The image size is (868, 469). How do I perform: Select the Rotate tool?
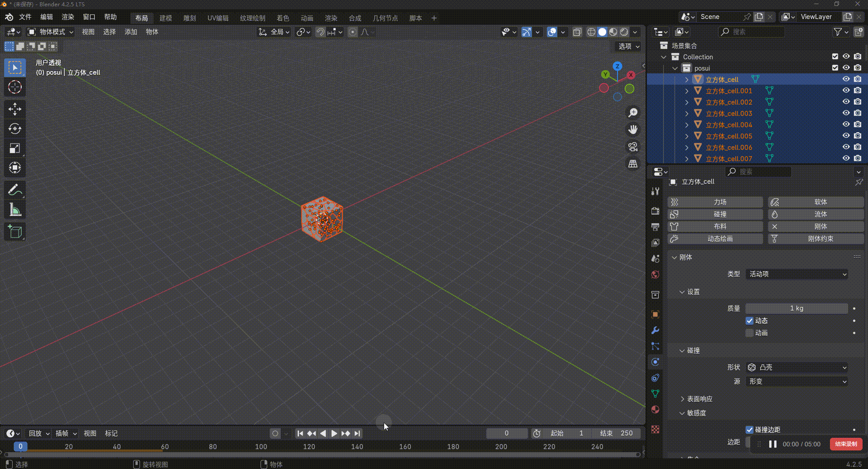coord(14,129)
